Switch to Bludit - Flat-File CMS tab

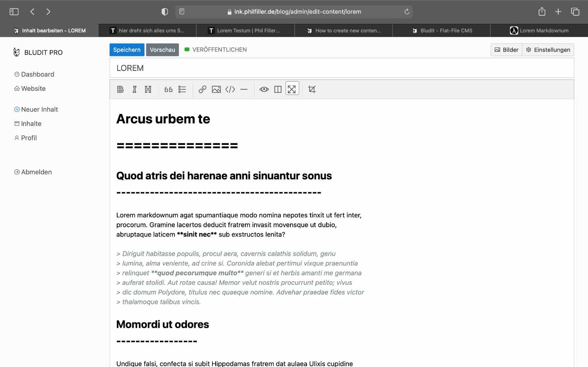pyautogui.click(x=441, y=31)
